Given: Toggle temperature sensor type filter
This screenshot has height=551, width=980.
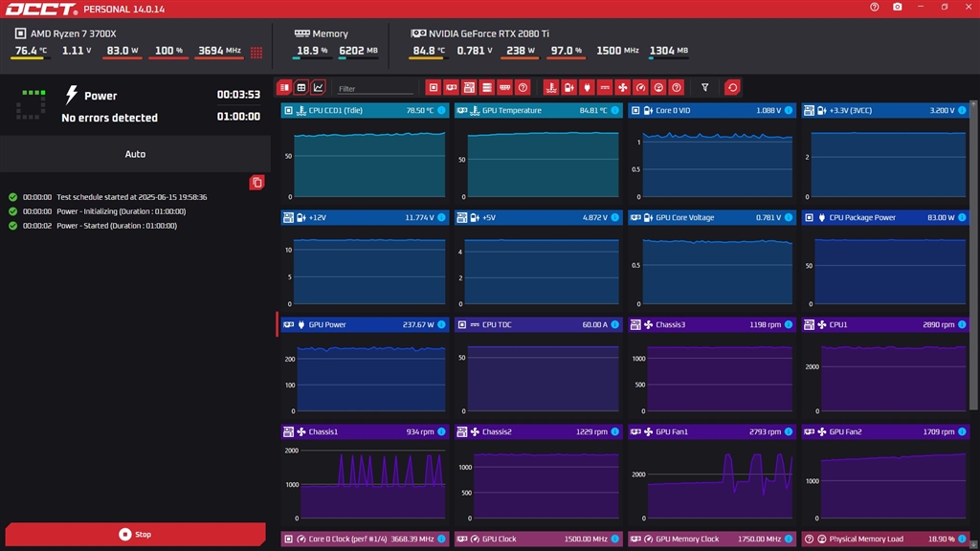Looking at the screenshot, I should pos(550,87).
